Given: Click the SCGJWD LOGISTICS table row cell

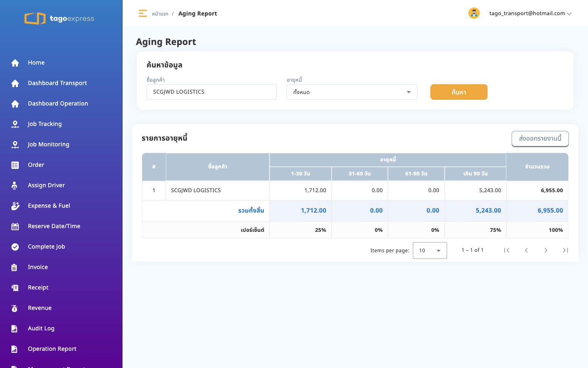Looking at the screenshot, I should 218,191.
